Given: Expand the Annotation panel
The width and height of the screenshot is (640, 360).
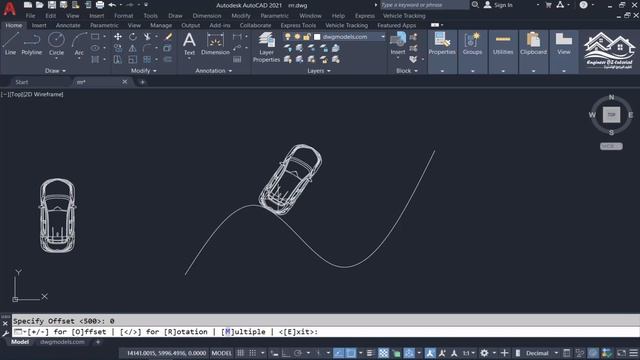Looking at the screenshot, I should coord(213,71).
